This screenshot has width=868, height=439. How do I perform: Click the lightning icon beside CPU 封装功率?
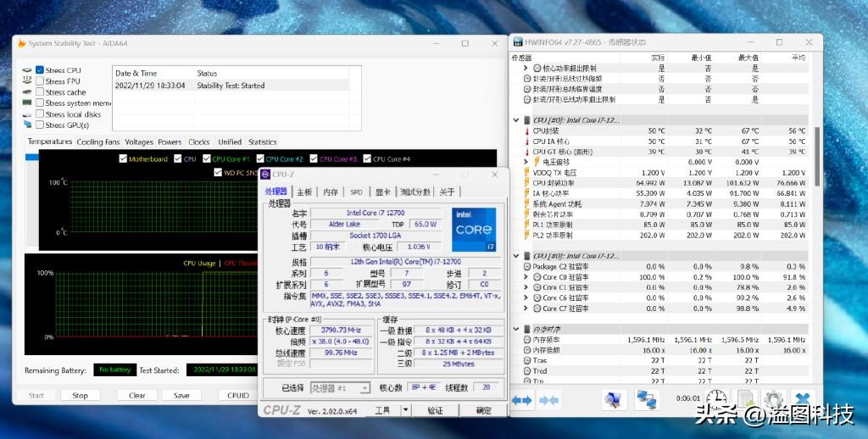527,183
